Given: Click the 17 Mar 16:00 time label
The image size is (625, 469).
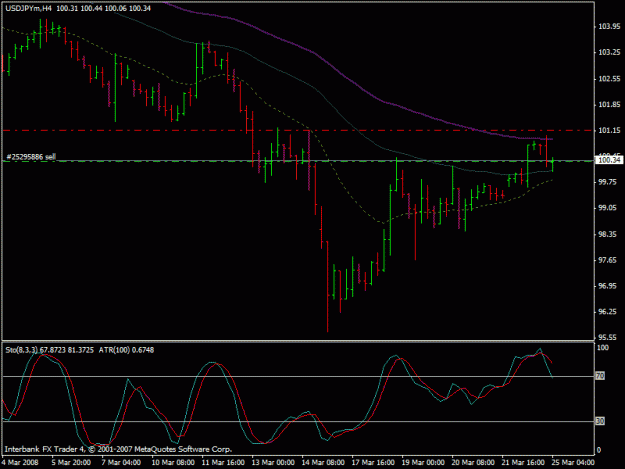Looking at the screenshot, I should pos(373,463).
